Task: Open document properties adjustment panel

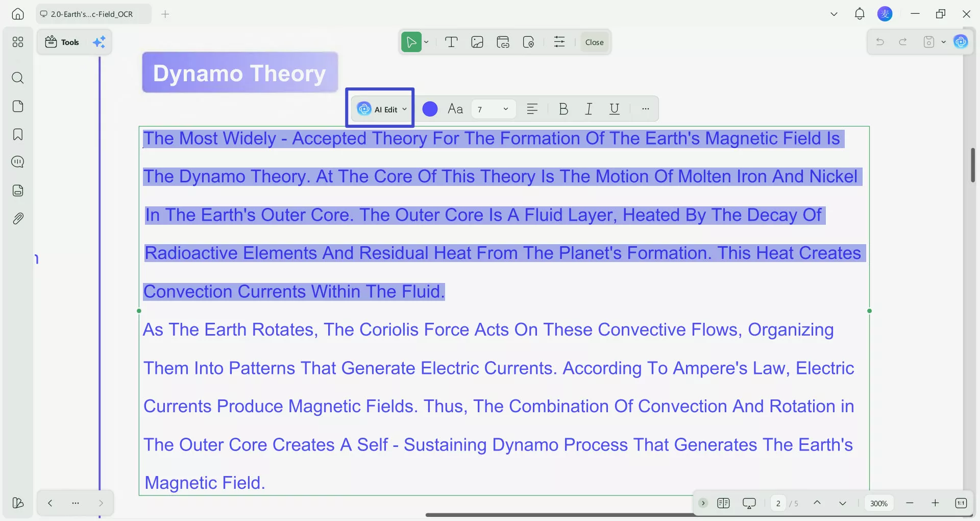Action: click(x=559, y=42)
